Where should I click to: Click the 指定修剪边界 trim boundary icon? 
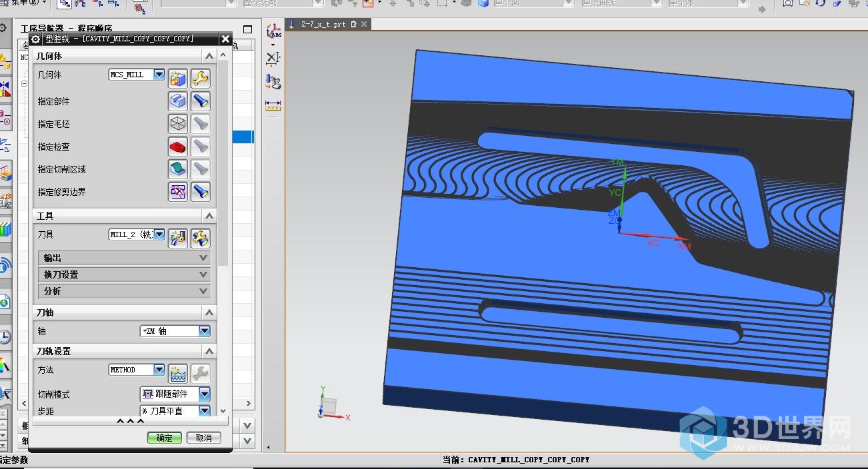[177, 192]
